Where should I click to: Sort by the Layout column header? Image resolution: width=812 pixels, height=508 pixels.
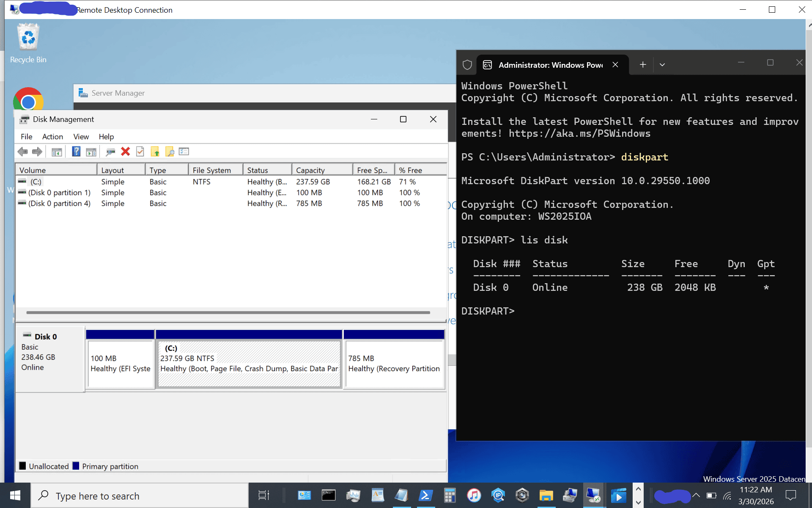coord(121,170)
